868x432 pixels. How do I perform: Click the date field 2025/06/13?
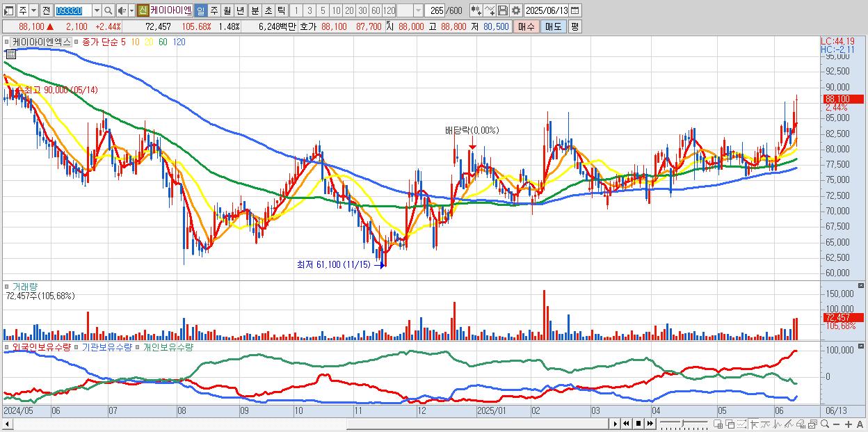(x=547, y=10)
